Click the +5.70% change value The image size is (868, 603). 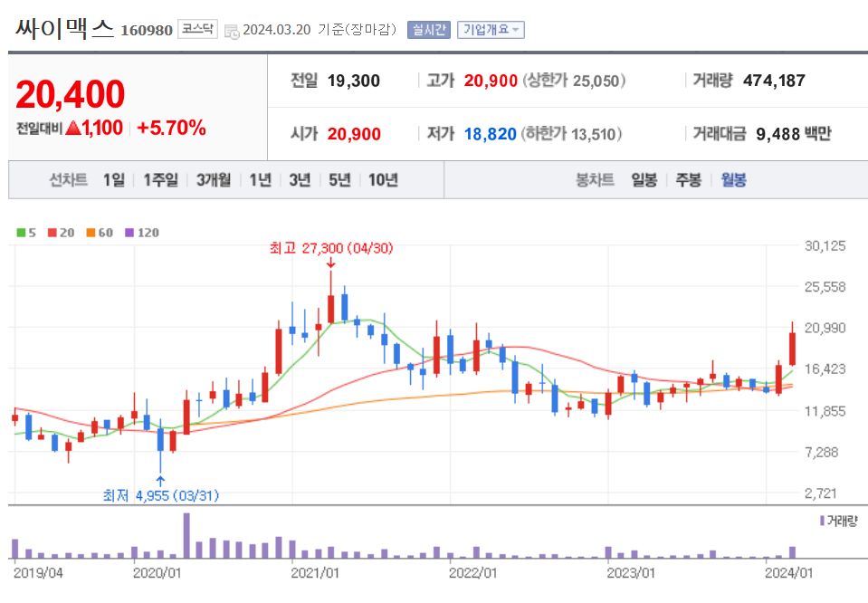171,128
